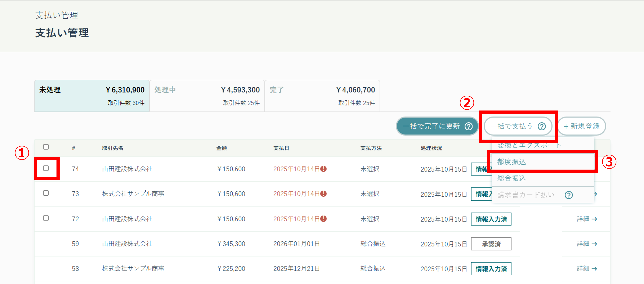Select 総合振込 from the dropdown menu

point(543,178)
